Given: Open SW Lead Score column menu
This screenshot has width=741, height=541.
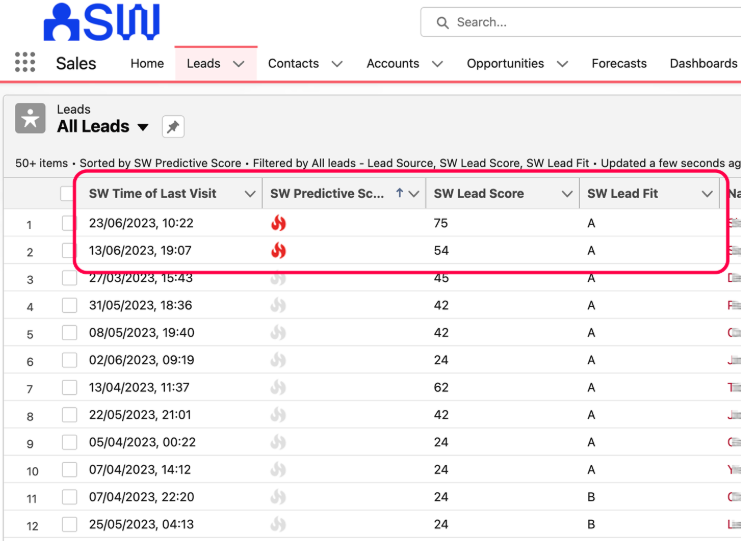Looking at the screenshot, I should 567,194.
